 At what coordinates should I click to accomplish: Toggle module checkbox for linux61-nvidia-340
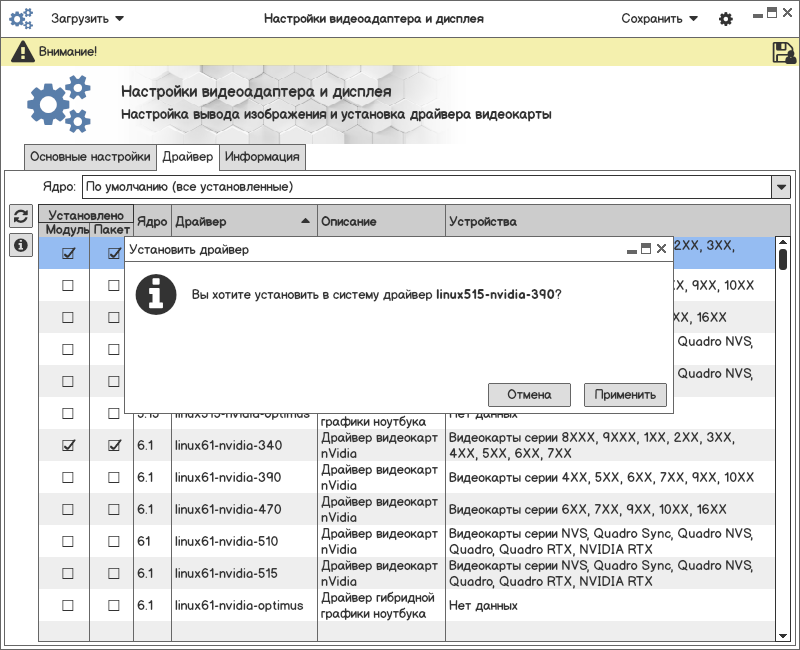pos(68,445)
